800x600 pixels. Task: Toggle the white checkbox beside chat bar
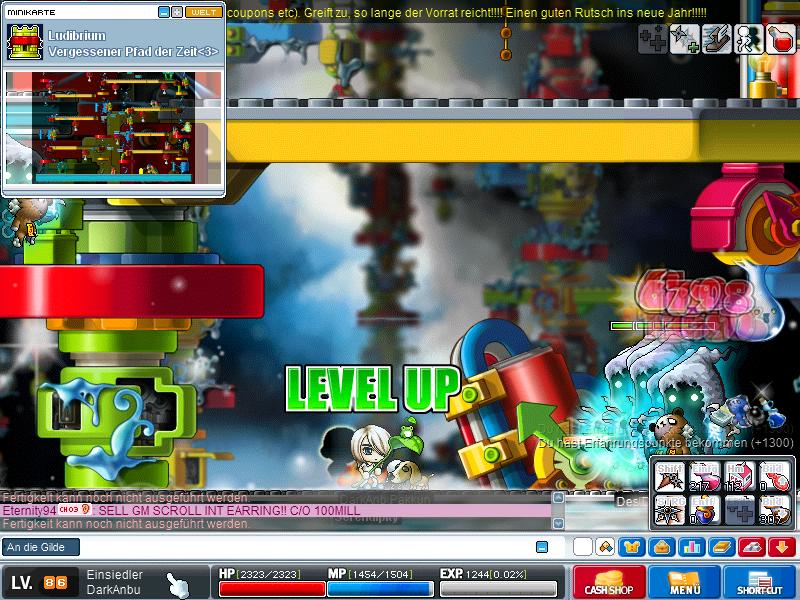pyautogui.click(x=582, y=547)
